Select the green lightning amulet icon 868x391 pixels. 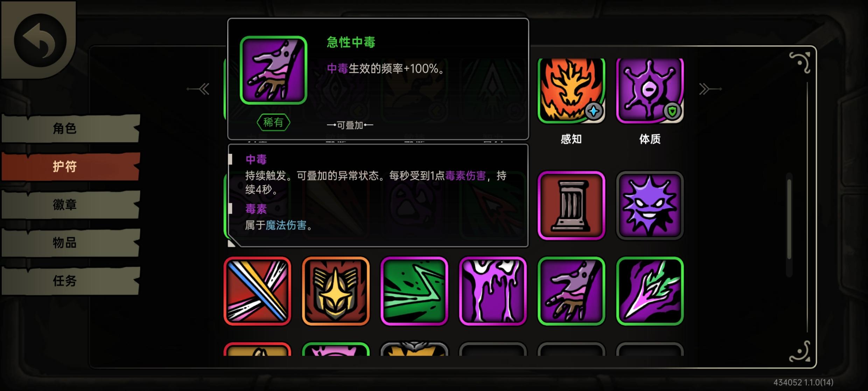(414, 291)
